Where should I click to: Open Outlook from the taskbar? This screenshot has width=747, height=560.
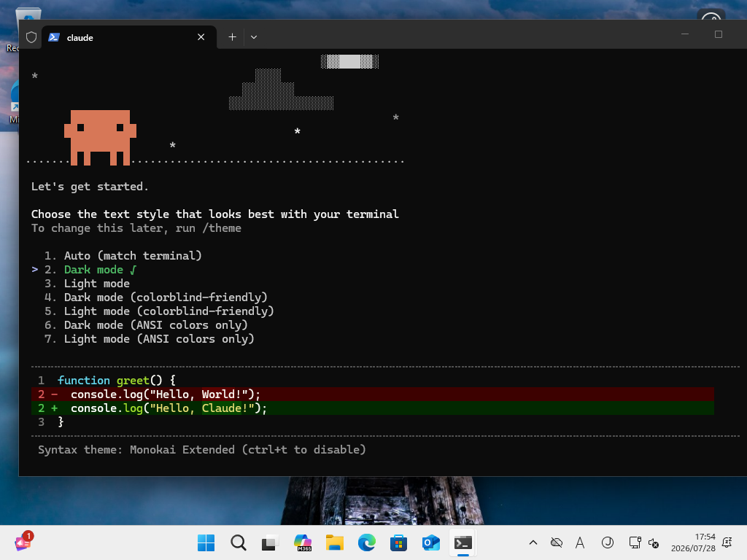(x=430, y=542)
